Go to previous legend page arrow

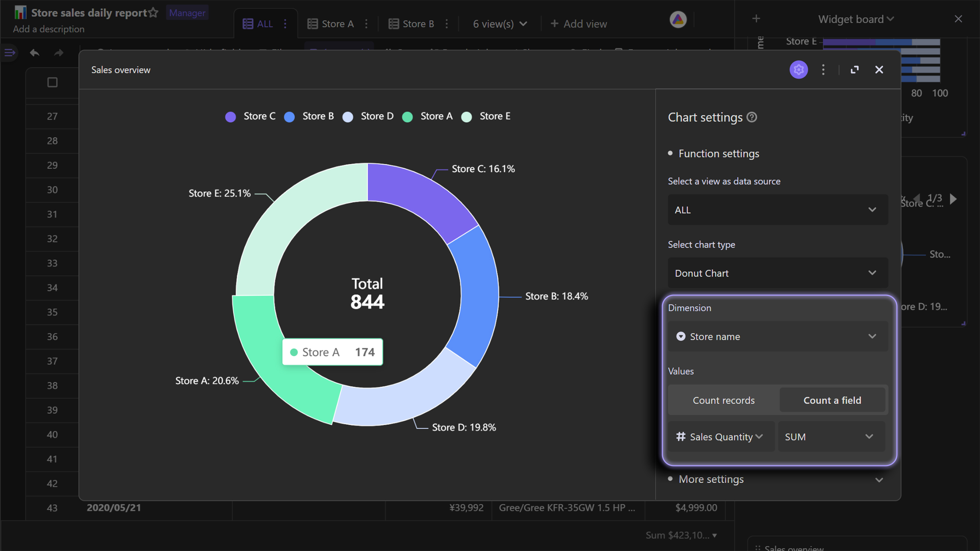[x=917, y=199]
